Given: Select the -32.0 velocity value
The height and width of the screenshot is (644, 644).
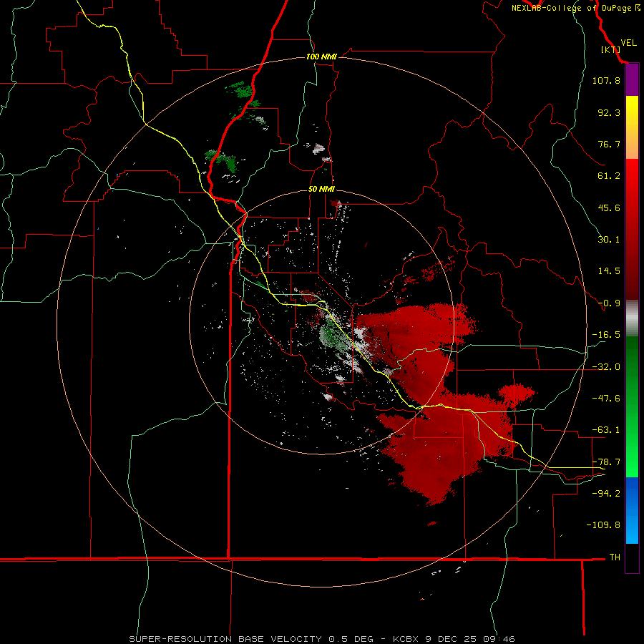Looking at the screenshot, I should (x=606, y=367).
